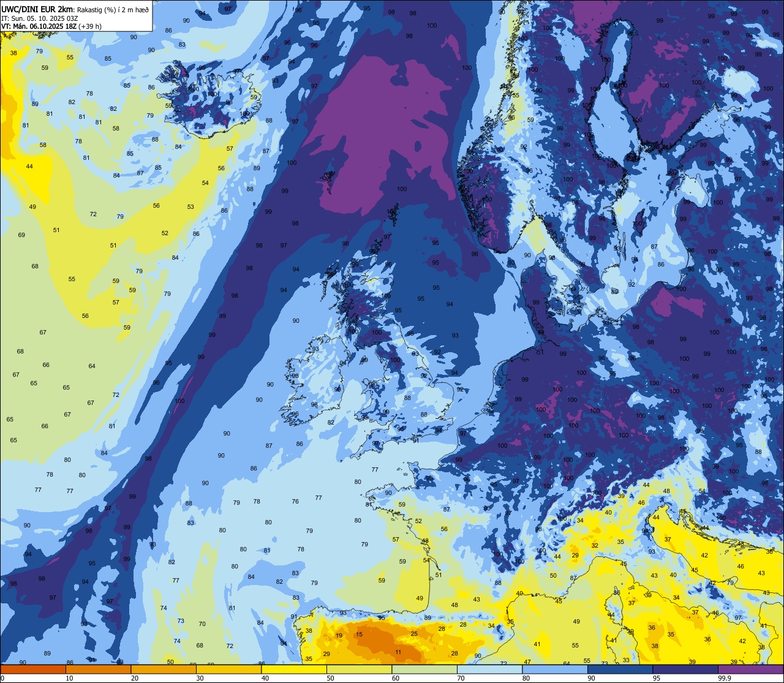Click the humidity value '69' in the western Atlantic
Screen dimensions: 784x683
coord(21,235)
